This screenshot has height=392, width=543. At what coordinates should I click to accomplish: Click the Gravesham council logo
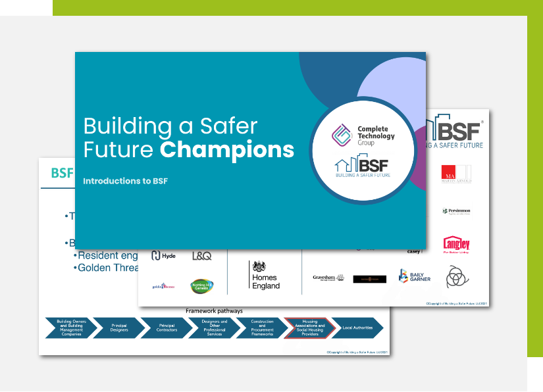[x=328, y=278]
